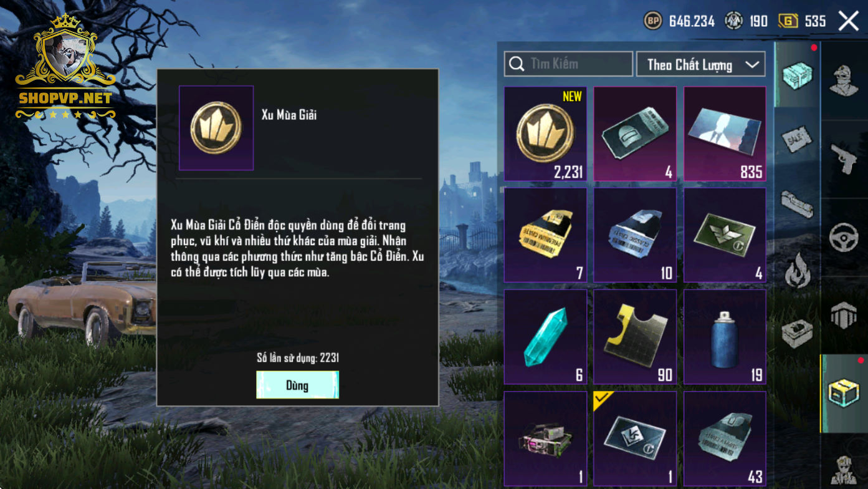This screenshot has height=489, width=868.
Task: Select the blue spray can item
Action: [725, 337]
